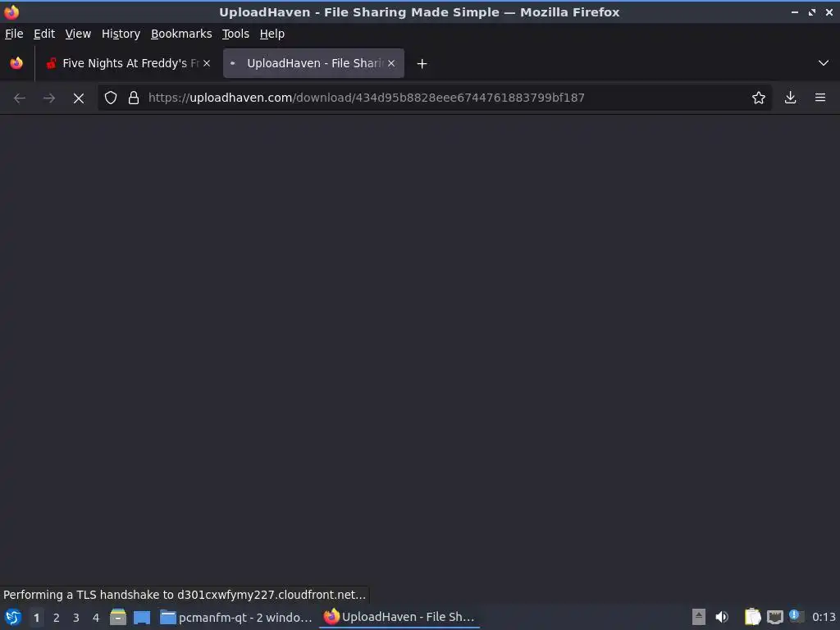
Task: Switch to virtual desktop 1
Action: click(36, 618)
